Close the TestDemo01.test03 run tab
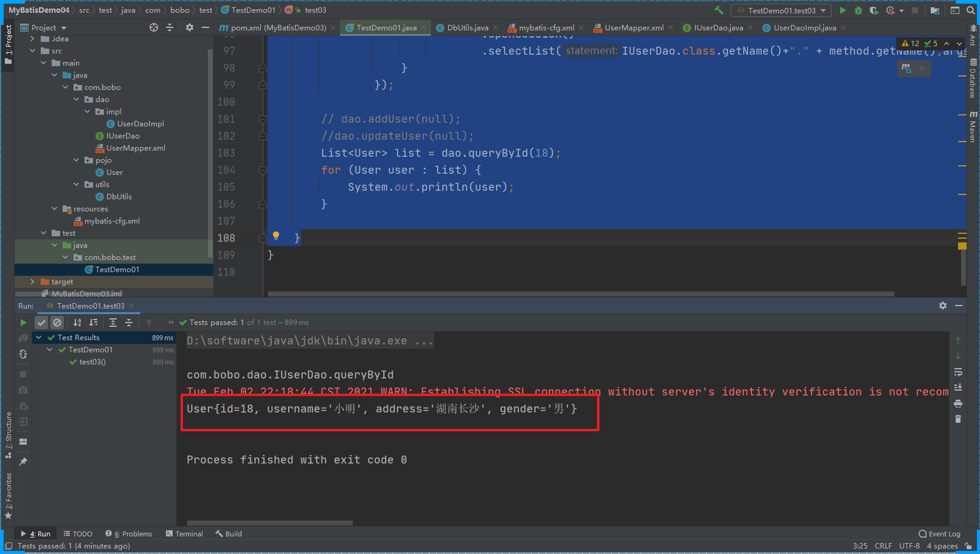The image size is (980, 554). pyautogui.click(x=131, y=306)
